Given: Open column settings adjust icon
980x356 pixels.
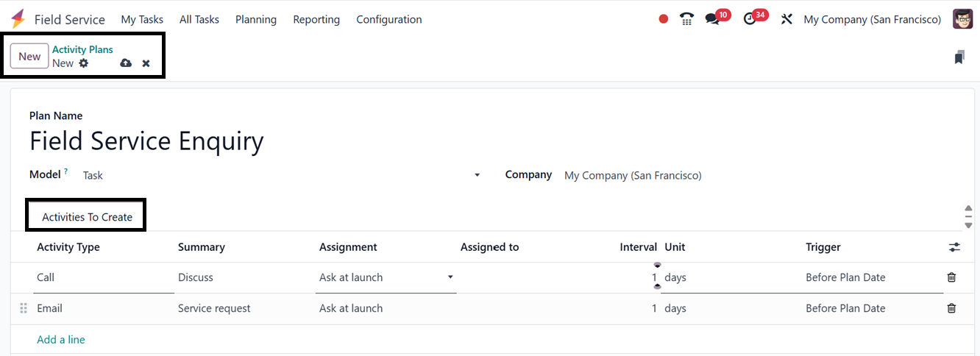Looking at the screenshot, I should tap(954, 247).
